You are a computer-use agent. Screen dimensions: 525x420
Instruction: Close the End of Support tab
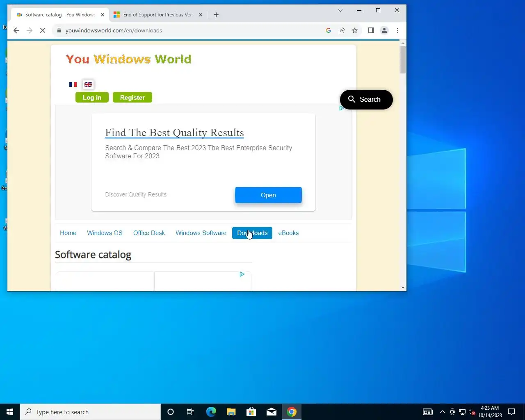click(x=201, y=15)
